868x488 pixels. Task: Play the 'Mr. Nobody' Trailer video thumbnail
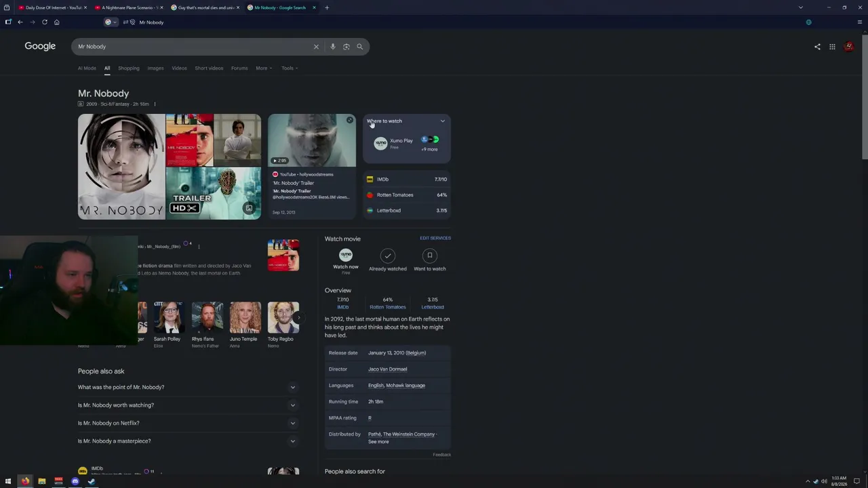coord(312,140)
